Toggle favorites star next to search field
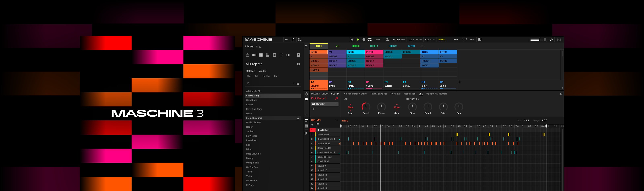 click(x=298, y=84)
